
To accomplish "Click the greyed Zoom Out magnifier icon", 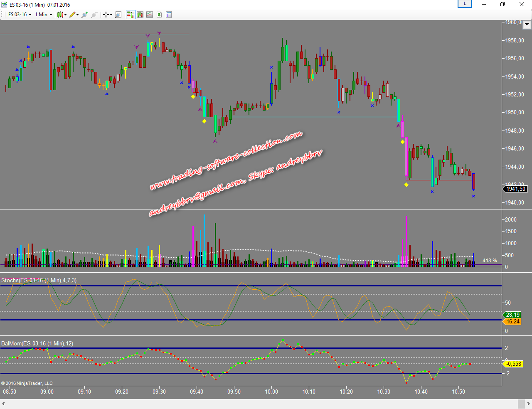I will 94,15.
